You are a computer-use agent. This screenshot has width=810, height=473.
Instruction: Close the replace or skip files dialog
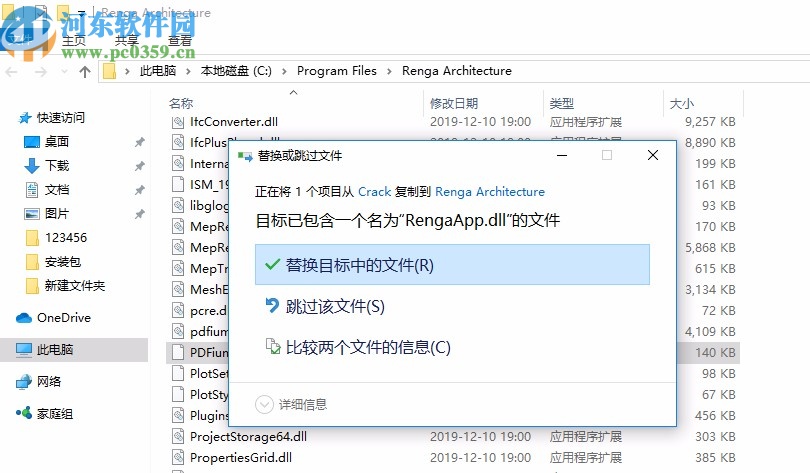[652, 155]
